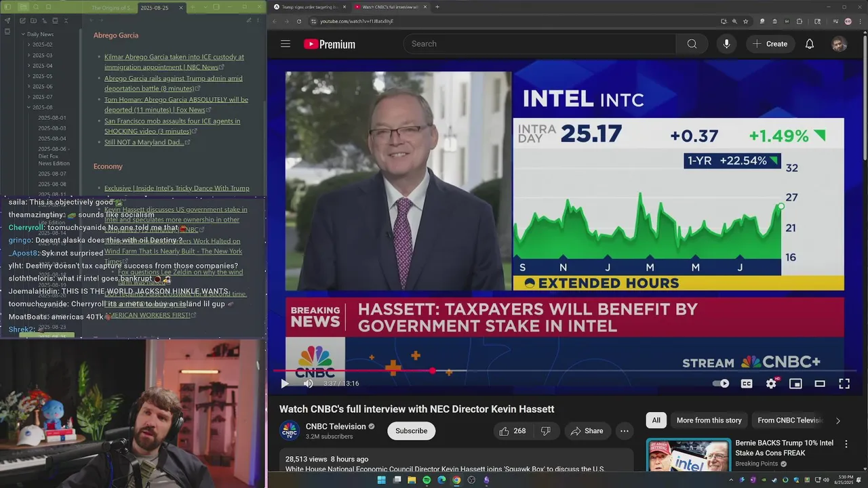
Task: Mute the YouTube video volume
Action: click(308, 384)
